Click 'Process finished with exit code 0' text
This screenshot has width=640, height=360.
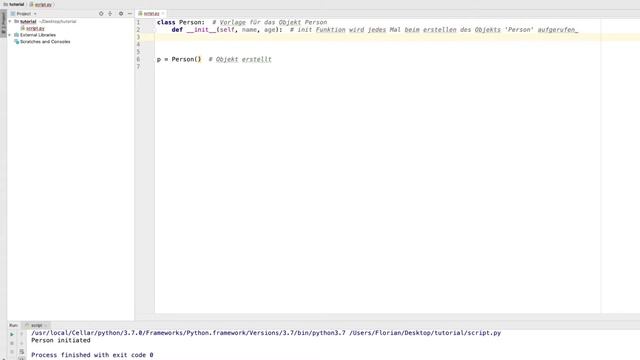point(92,355)
